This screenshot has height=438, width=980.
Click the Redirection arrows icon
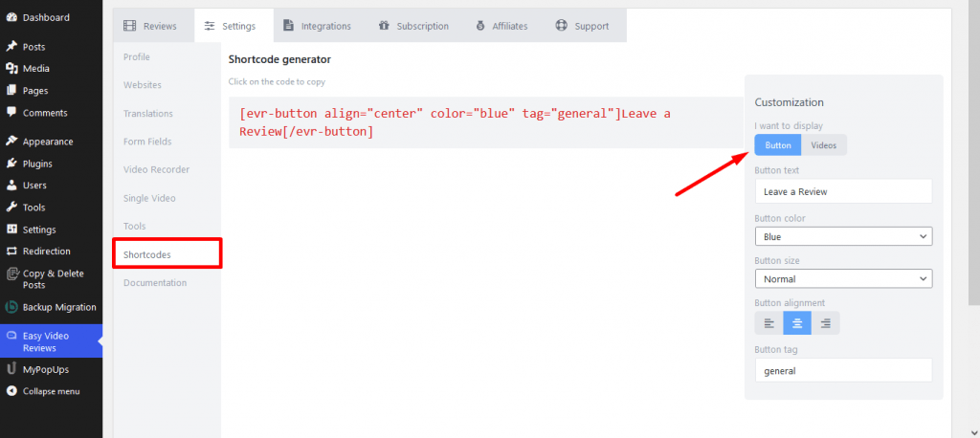pyautogui.click(x=11, y=252)
